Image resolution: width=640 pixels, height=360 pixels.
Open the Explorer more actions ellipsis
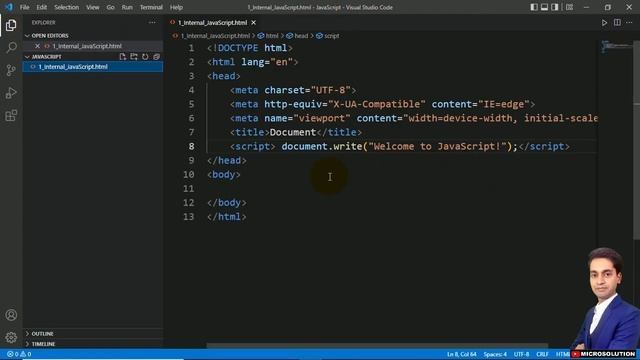click(x=152, y=23)
